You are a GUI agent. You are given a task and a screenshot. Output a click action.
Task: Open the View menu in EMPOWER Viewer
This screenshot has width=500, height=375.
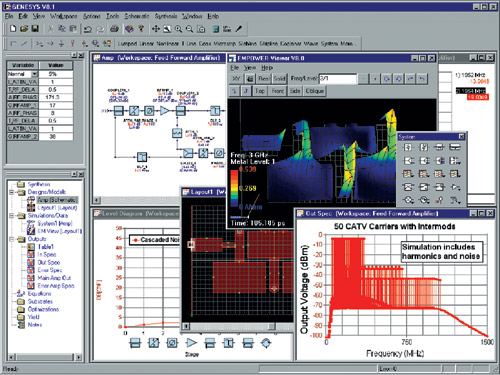[x=250, y=68]
